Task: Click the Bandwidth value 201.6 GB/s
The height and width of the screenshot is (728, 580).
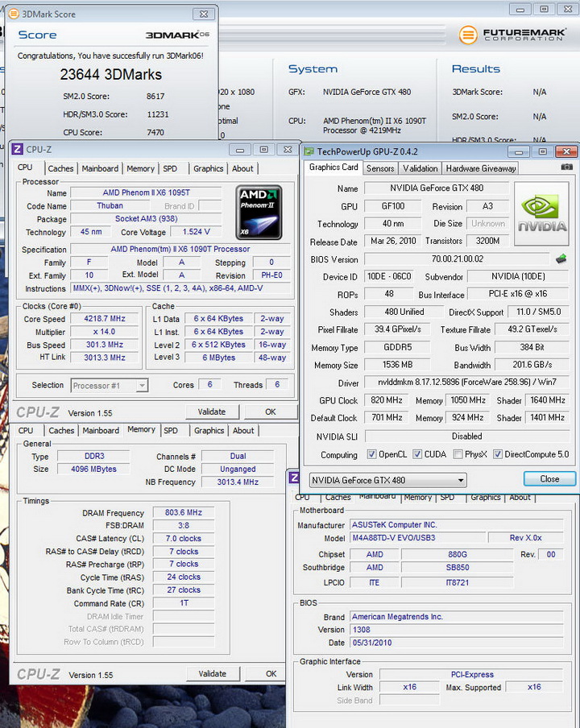Action: coord(532,365)
